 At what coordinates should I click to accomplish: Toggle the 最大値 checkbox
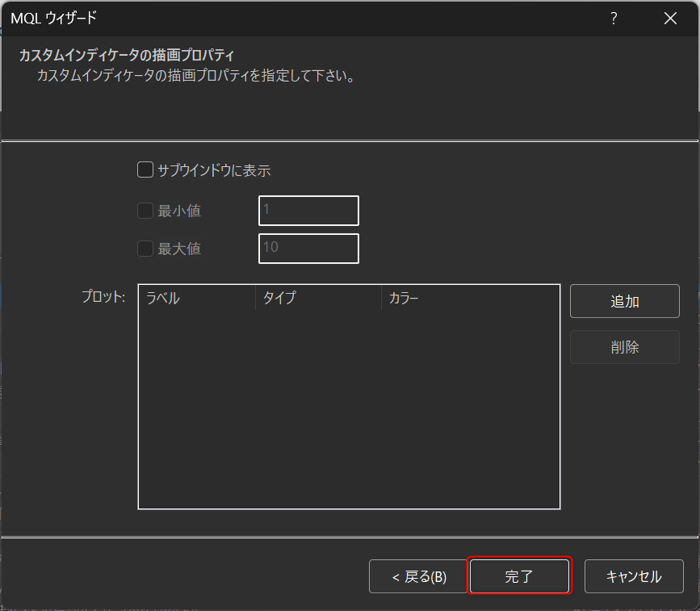145,249
